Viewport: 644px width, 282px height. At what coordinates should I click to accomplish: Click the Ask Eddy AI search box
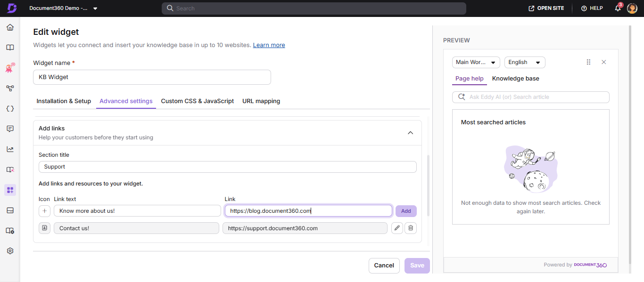pos(531,97)
